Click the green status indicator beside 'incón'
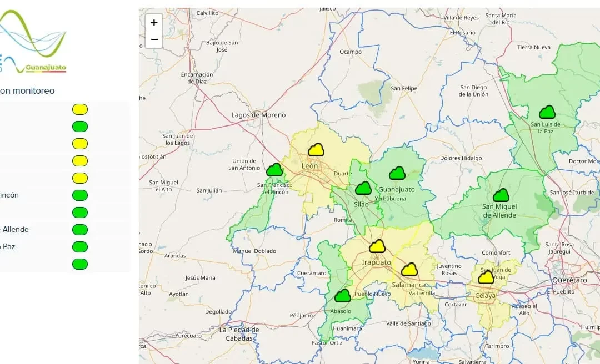 pos(80,195)
